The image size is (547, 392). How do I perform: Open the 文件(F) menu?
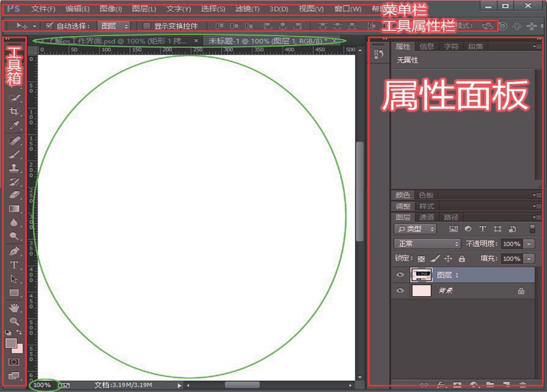tap(43, 9)
